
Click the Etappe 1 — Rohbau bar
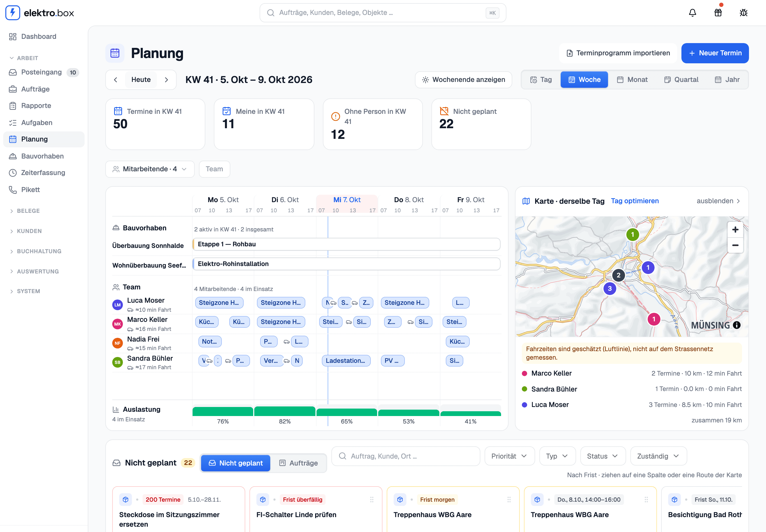(346, 244)
